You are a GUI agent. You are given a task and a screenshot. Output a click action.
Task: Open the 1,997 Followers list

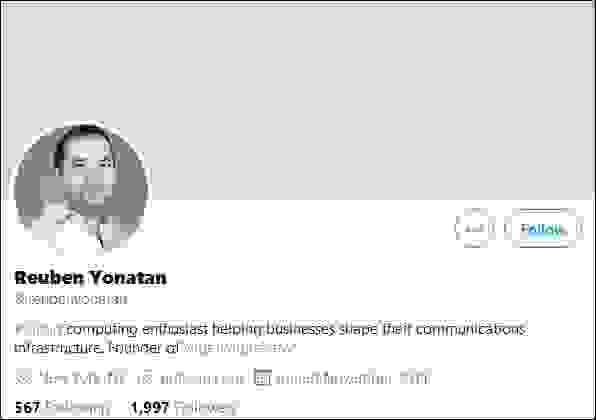click(x=184, y=408)
